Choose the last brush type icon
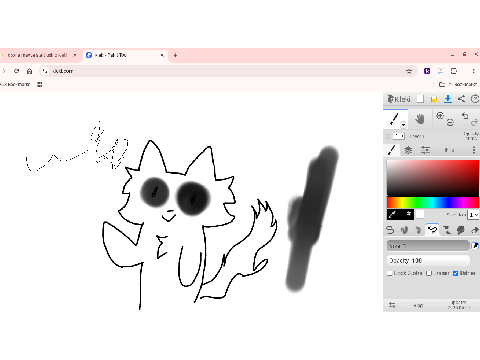 pos(475,230)
